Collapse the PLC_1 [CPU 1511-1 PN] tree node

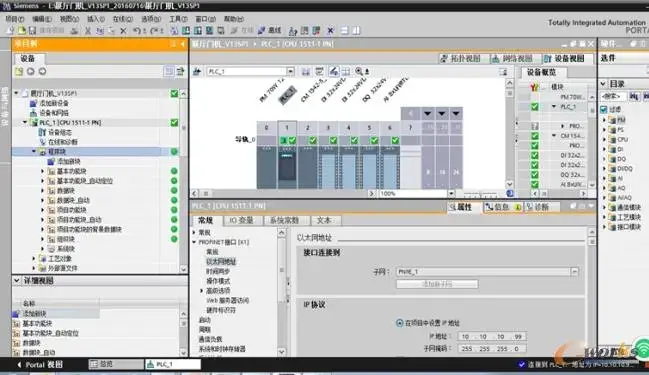(25, 123)
